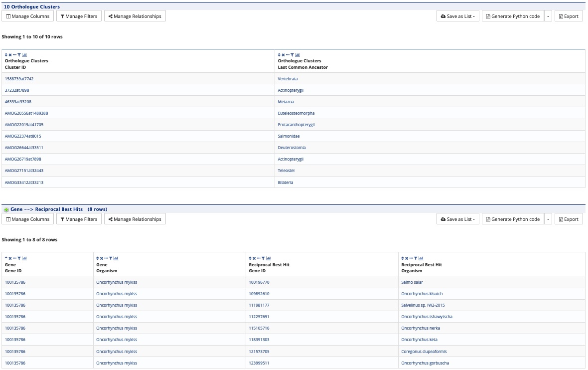Viewport: 588px width, 370px height.
Task: Open more options for Reciprocal Best Hit Organism column
Action: coord(411,258)
